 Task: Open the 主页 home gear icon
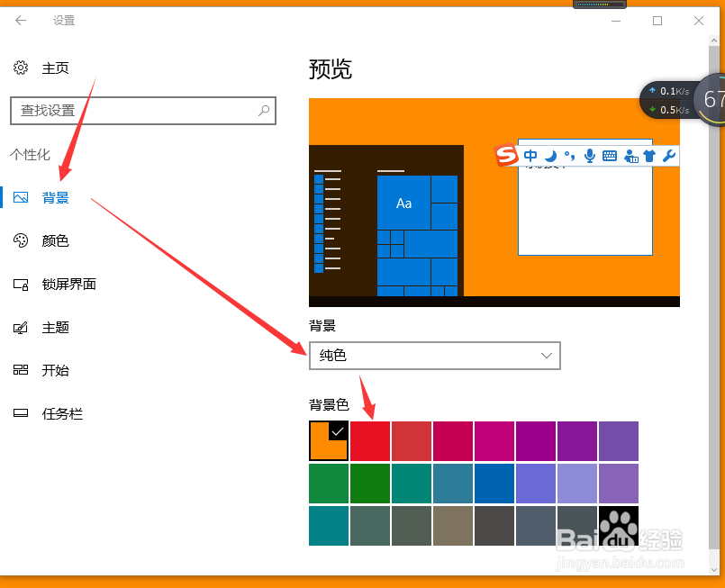pos(21,68)
